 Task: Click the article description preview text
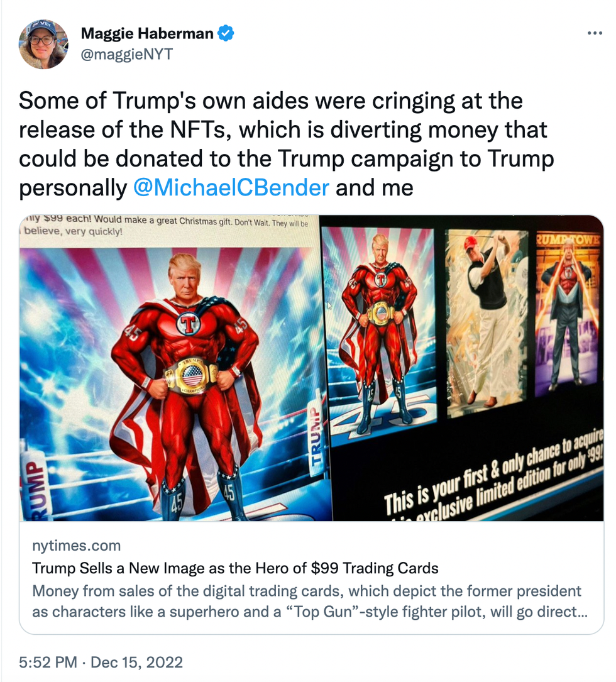tap(310, 601)
